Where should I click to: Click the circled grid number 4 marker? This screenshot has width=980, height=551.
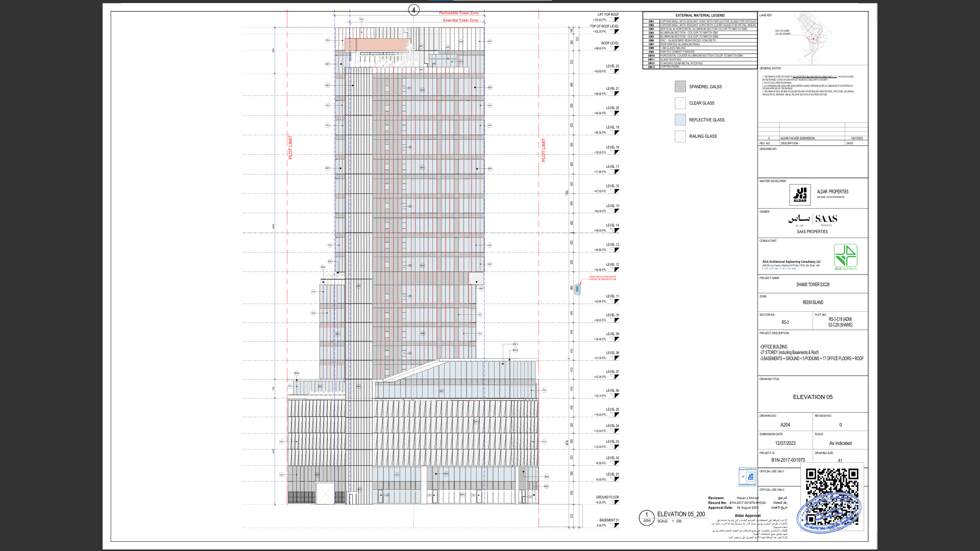413,10
